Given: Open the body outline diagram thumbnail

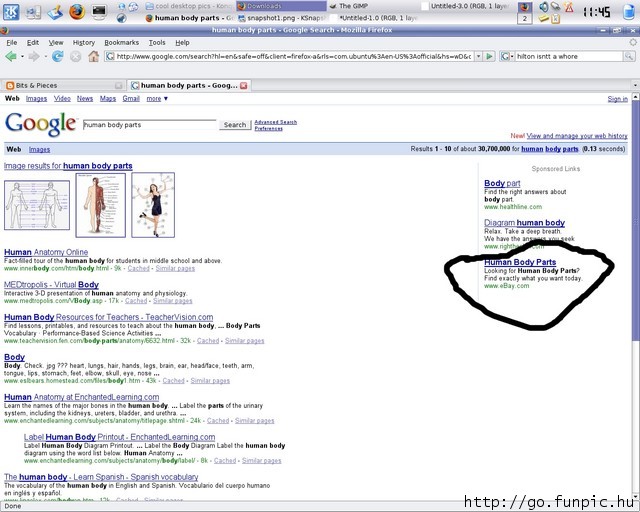Looking at the screenshot, I should pyautogui.click(x=37, y=205).
